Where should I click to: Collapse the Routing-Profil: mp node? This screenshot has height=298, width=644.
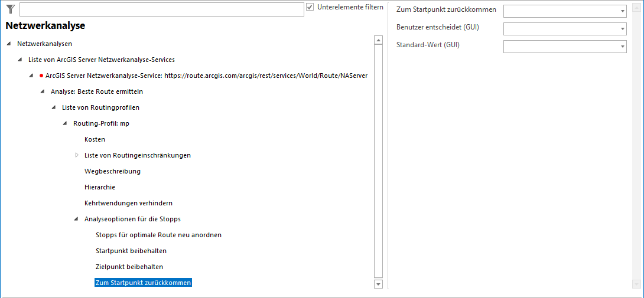point(65,123)
